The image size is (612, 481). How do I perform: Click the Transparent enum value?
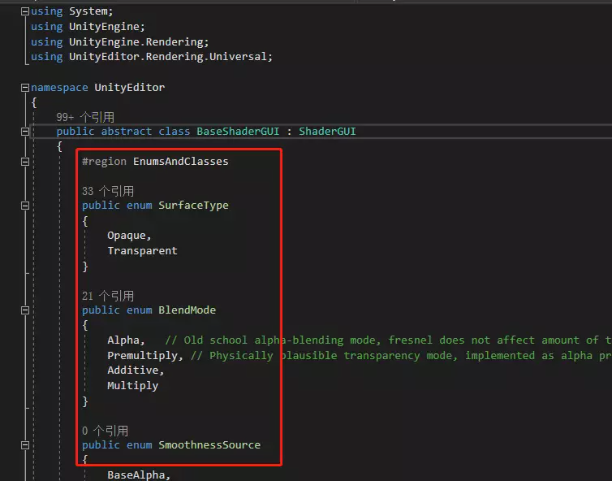(x=142, y=251)
